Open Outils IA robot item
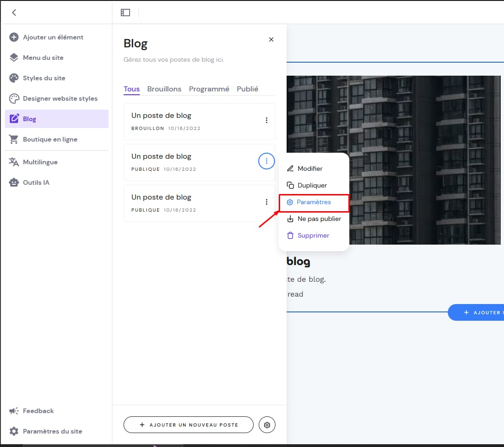This screenshot has width=504, height=447. (36, 182)
